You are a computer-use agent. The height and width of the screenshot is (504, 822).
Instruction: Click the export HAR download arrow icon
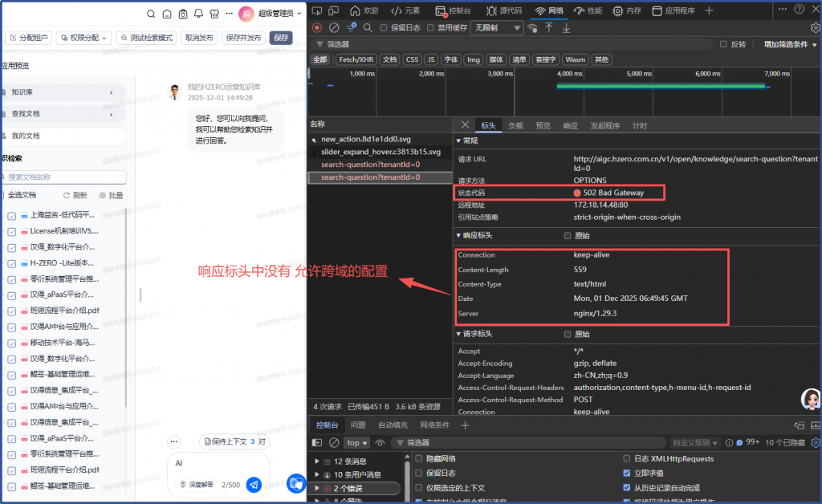566,27
